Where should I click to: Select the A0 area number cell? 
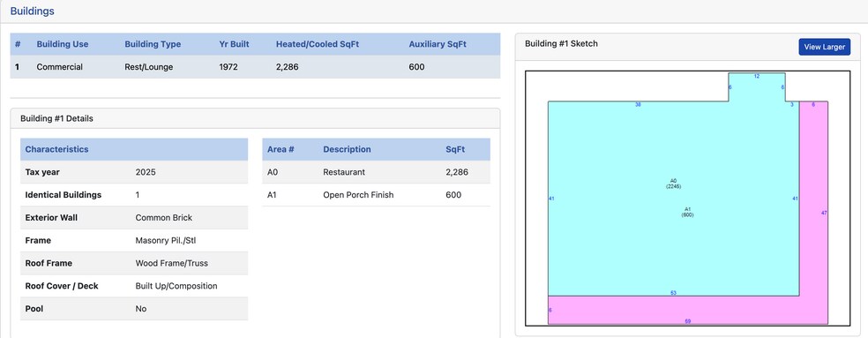point(273,172)
